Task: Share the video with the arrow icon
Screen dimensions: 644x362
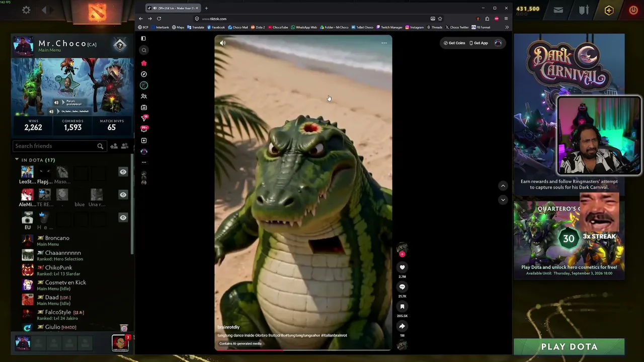Action: (402, 326)
